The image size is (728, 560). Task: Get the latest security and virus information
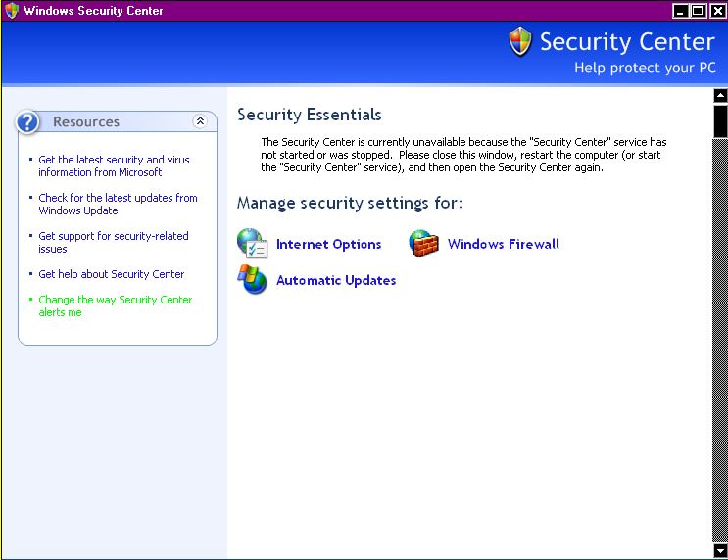point(114,165)
